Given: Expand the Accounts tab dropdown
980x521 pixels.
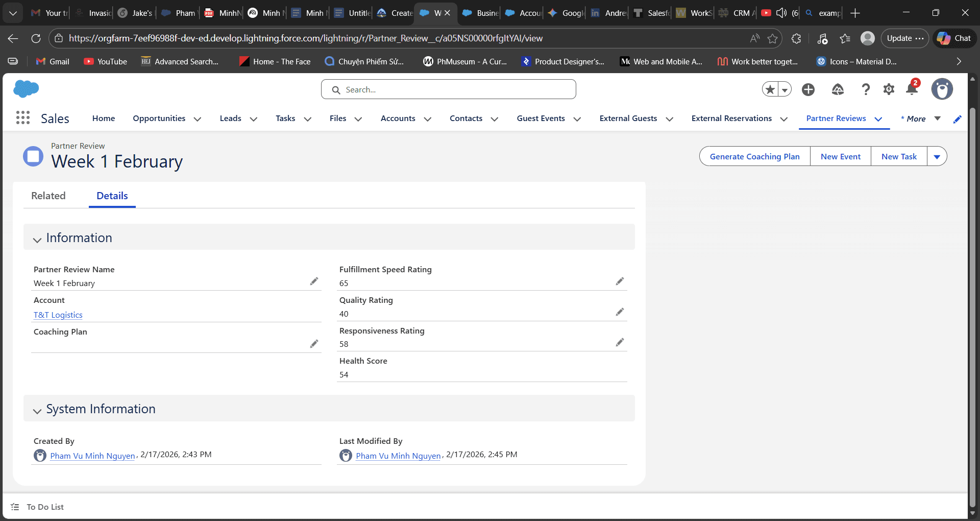Looking at the screenshot, I should [x=428, y=119].
